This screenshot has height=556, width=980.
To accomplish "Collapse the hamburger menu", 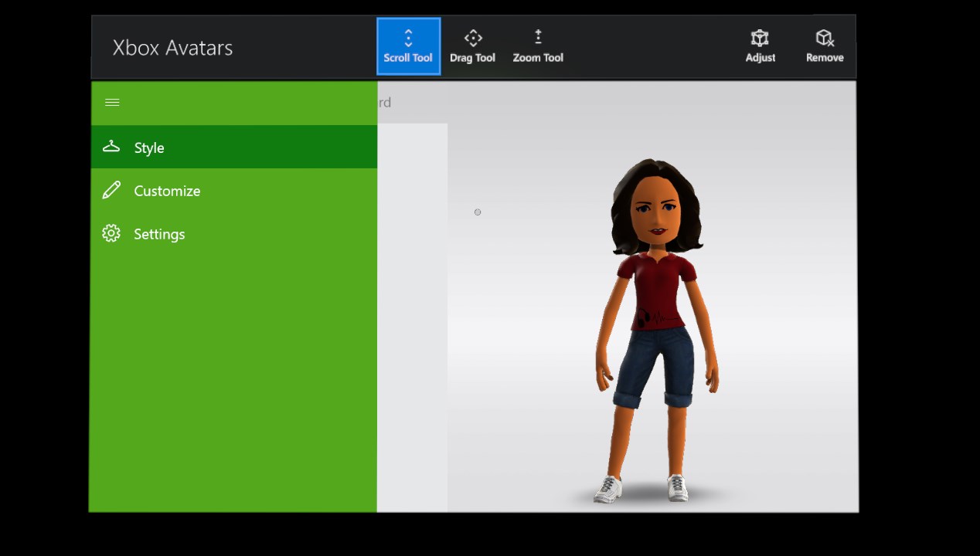I will (x=112, y=102).
